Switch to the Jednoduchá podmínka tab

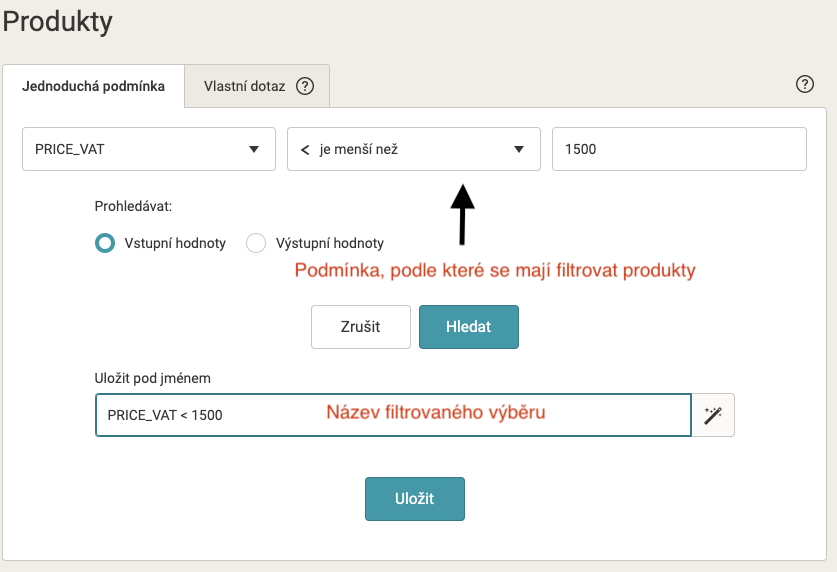click(93, 86)
